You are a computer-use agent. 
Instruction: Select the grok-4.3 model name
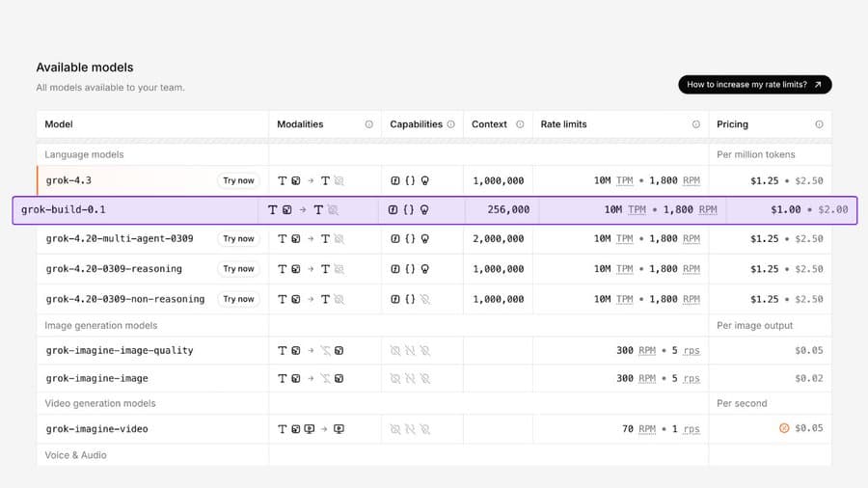[x=68, y=181]
